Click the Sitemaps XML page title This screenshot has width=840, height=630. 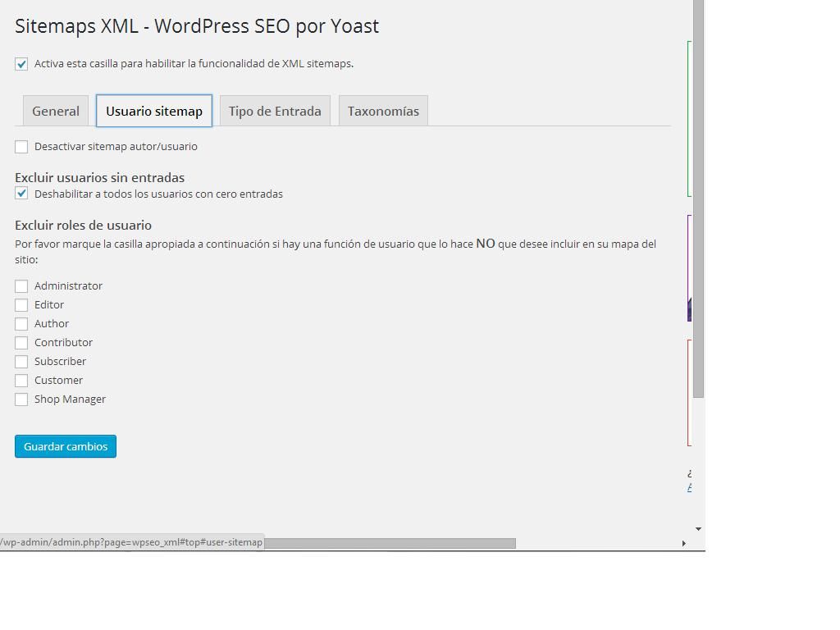point(197,26)
